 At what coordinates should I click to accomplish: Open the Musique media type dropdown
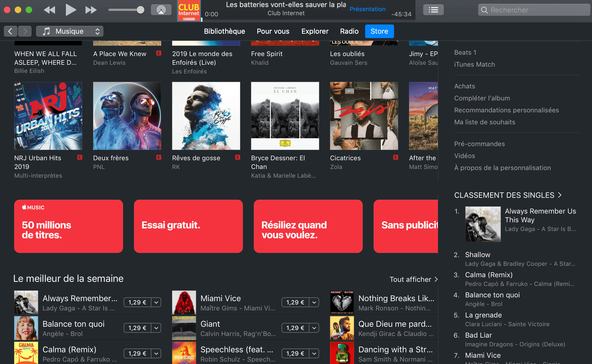(70, 31)
